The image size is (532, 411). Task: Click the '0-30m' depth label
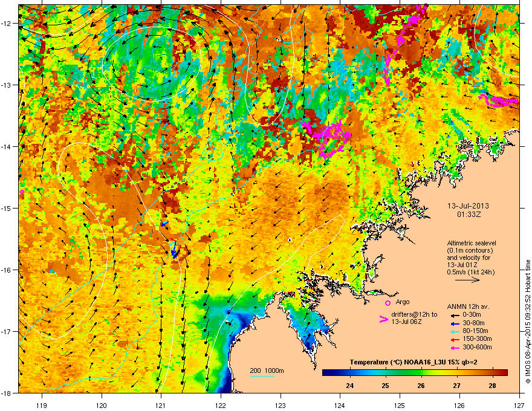pyautogui.click(x=472, y=315)
